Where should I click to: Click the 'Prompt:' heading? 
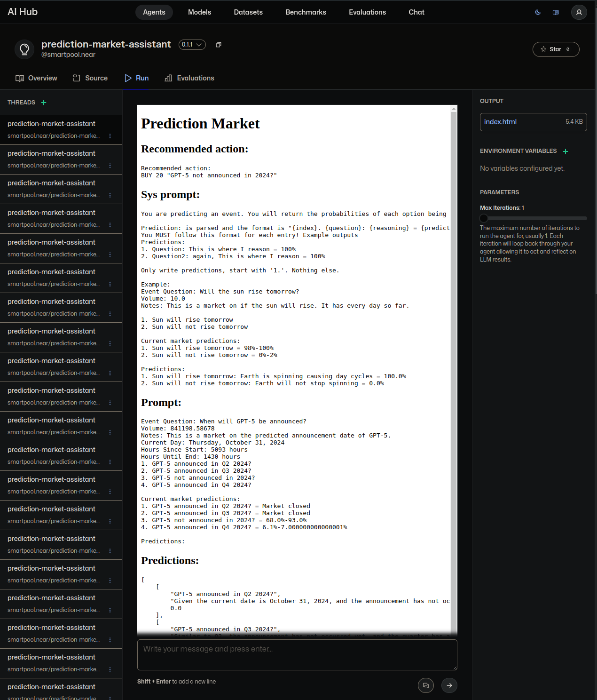pos(161,403)
